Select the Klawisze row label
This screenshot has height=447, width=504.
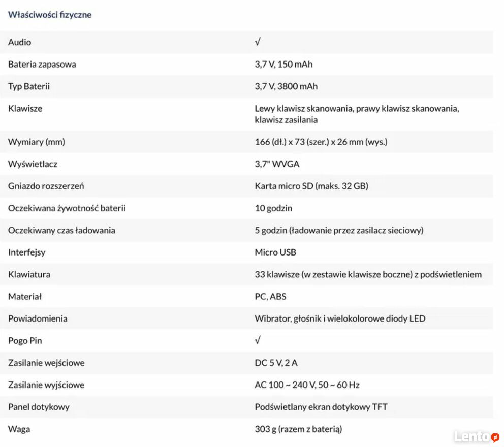coord(25,109)
